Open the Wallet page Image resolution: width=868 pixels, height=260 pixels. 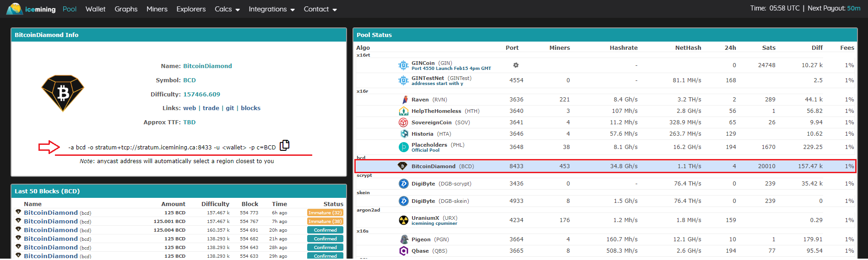click(95, 9)
